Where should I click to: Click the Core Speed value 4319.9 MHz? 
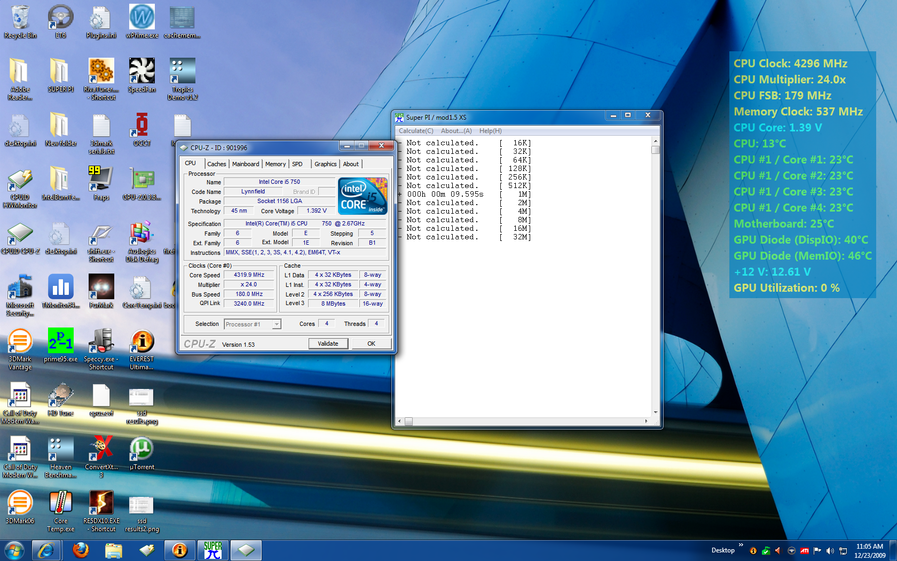point(249,275)
